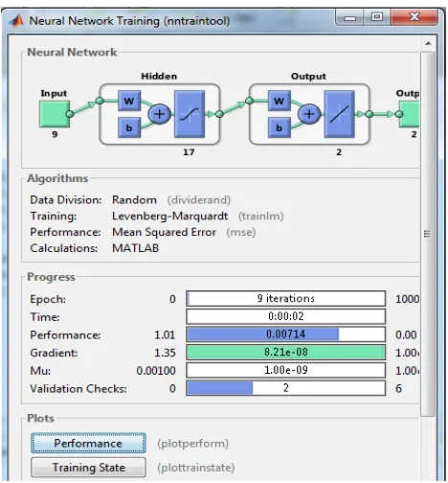Click the Levenberg-Marquardt training text
The width and height of the screenshot is (448, 483).
(x=170, y=217)
